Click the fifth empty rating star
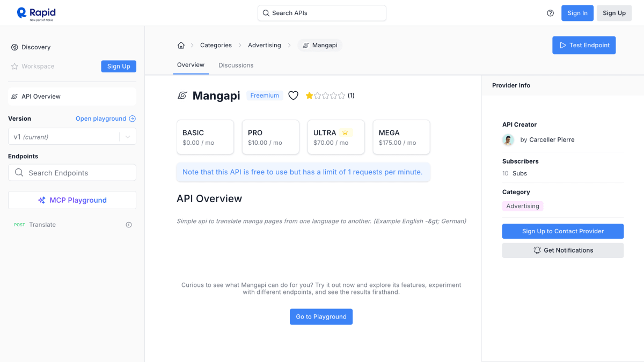644x362 pixels. click(x=341, y=95)
